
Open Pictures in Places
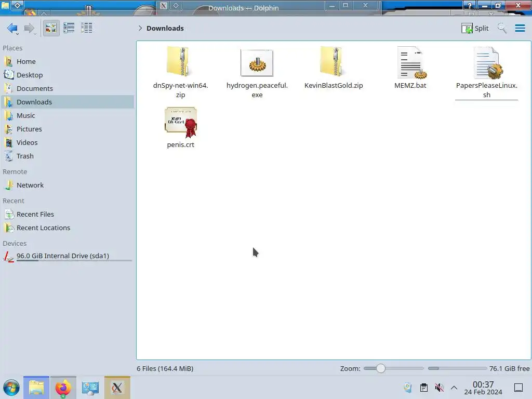(67, 129)
